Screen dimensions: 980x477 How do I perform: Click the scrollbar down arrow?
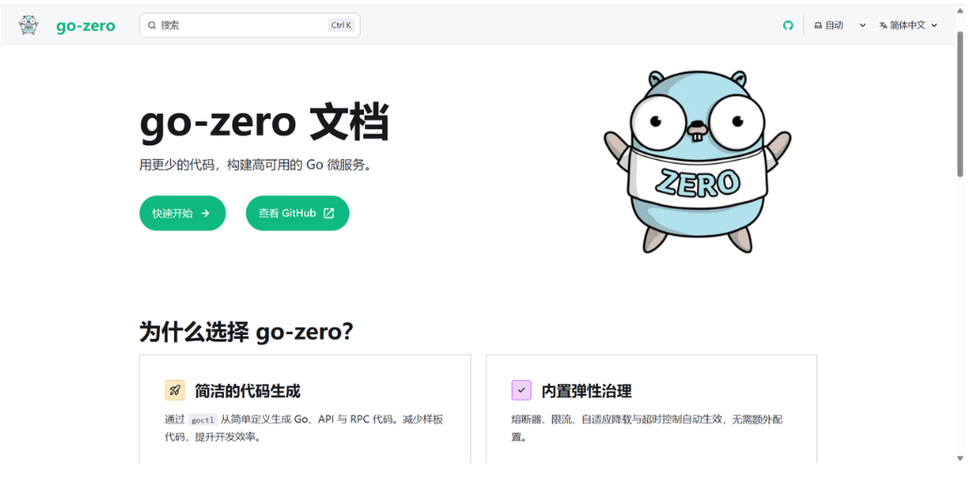click(960, 458)
